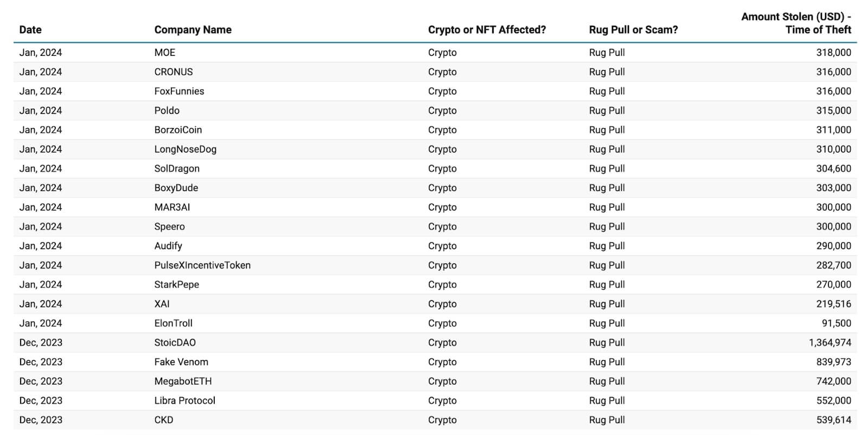Viewport: 868px width, 435px height.
Task: Select the StarkPepe company name cell
Action: pyautogui.click(x=176, y=285)
